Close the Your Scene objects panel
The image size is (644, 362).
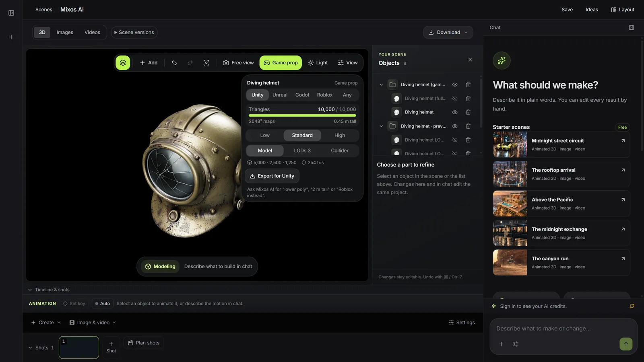click(x=470, y=60)
